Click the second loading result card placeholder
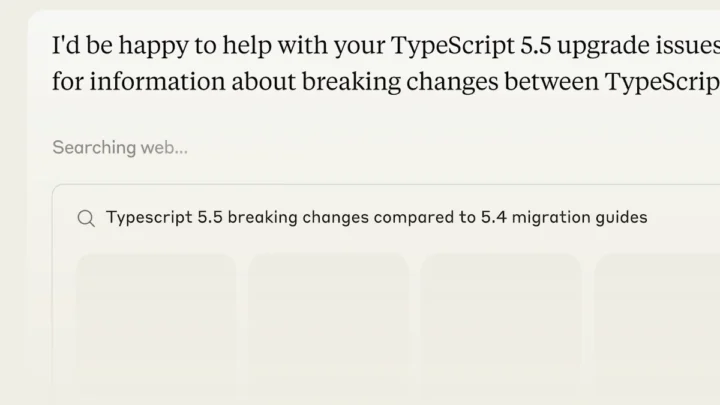The height and width of the screenshot is (405, 720). click(328, 320)
